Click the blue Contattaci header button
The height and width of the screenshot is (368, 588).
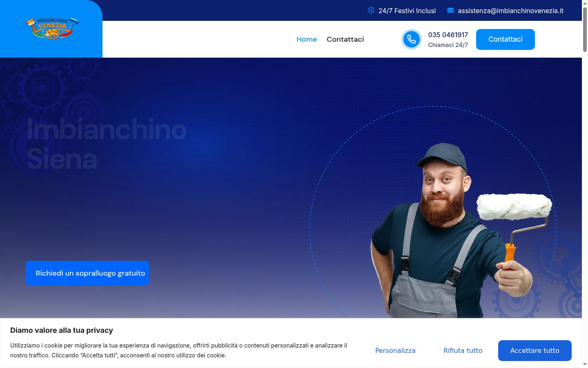coord(506,39)
